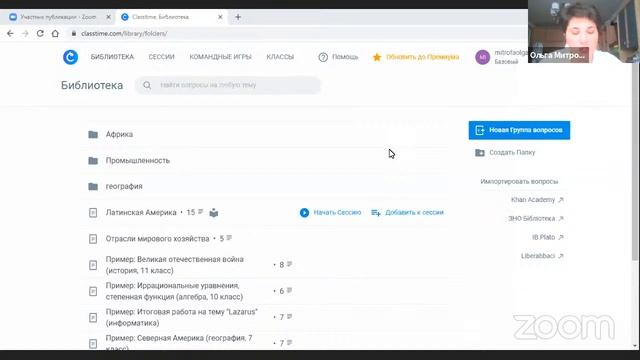Open the Африка folder icon

click(x=93, y=134)
